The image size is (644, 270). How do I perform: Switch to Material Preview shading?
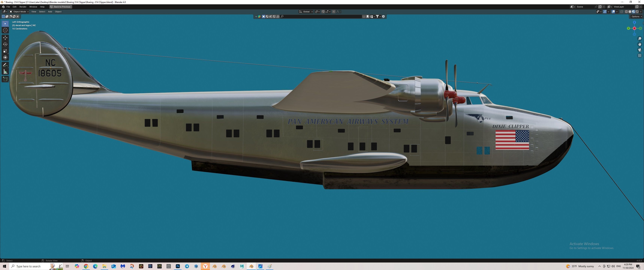click(x=634, y=11)
